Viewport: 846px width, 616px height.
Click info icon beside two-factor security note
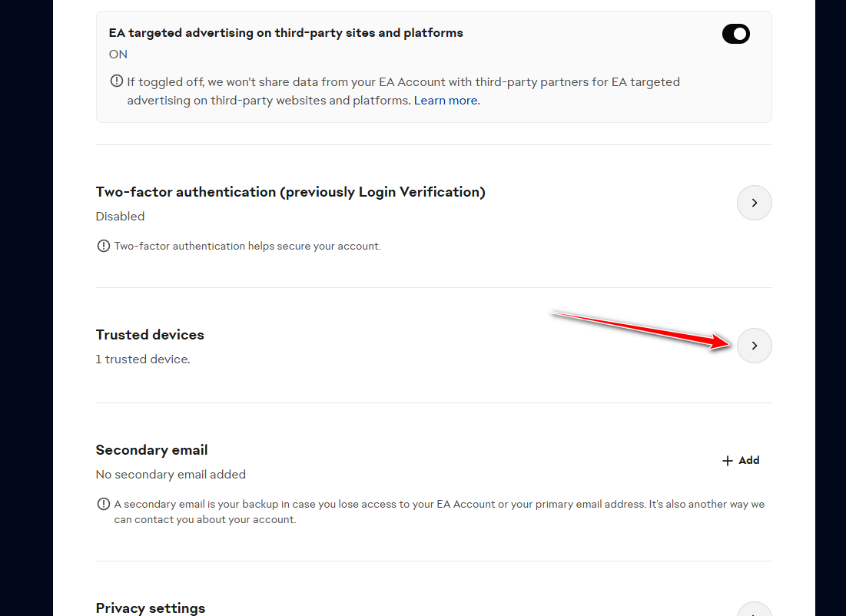pyautogui.click(x=104, y=246)
